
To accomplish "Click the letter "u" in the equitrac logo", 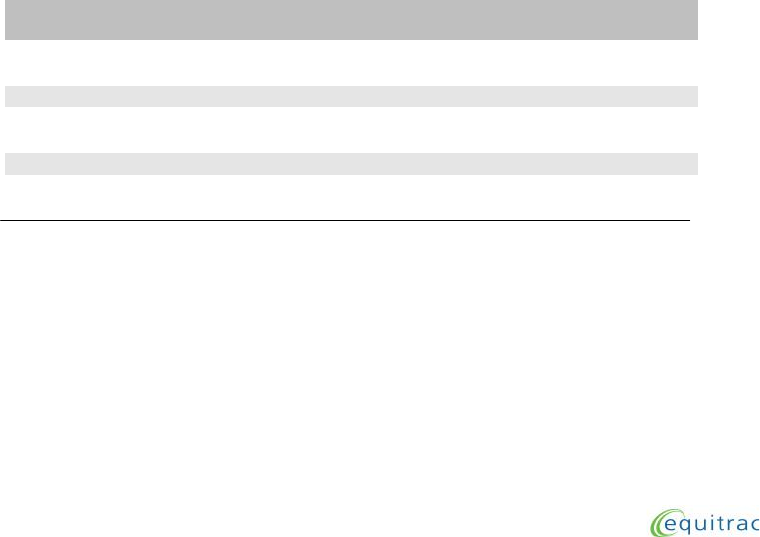I will pyautogui.click(x=700, y=524).
